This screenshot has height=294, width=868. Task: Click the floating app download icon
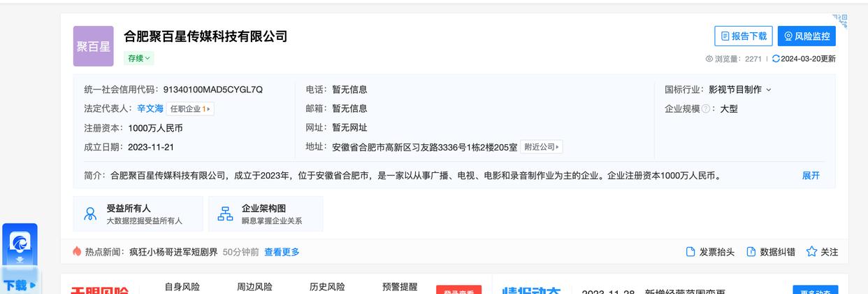(20, 246)
